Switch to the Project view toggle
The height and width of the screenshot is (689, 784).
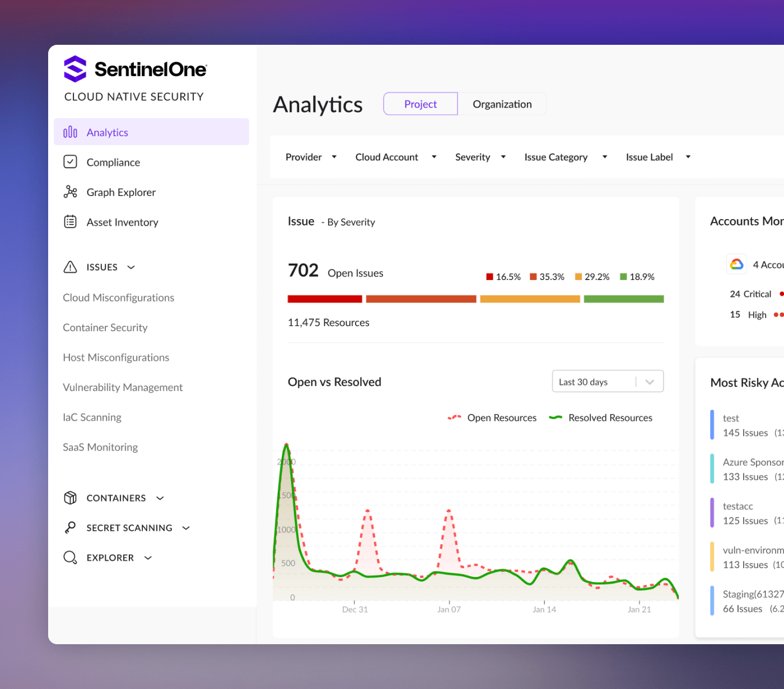420,104
